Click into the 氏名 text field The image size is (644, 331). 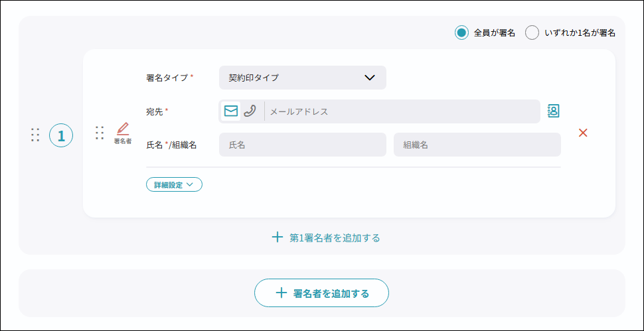pos(302,145)
